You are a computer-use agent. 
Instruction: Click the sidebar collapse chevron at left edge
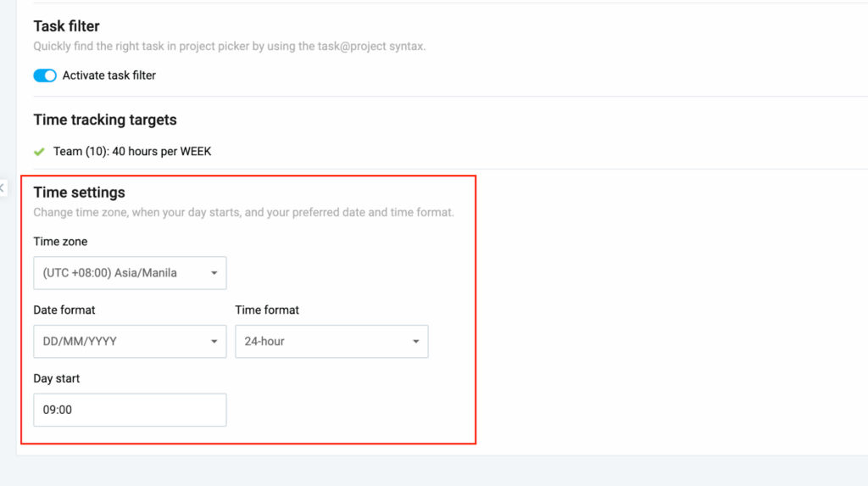click(x=3, y=187)
